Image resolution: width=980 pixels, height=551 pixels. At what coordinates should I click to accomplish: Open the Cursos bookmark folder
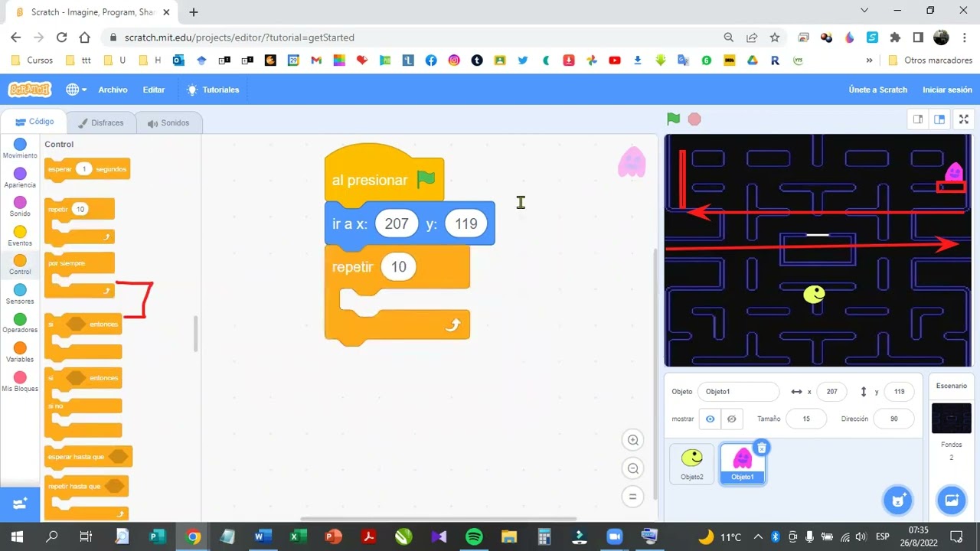(33, 60)
